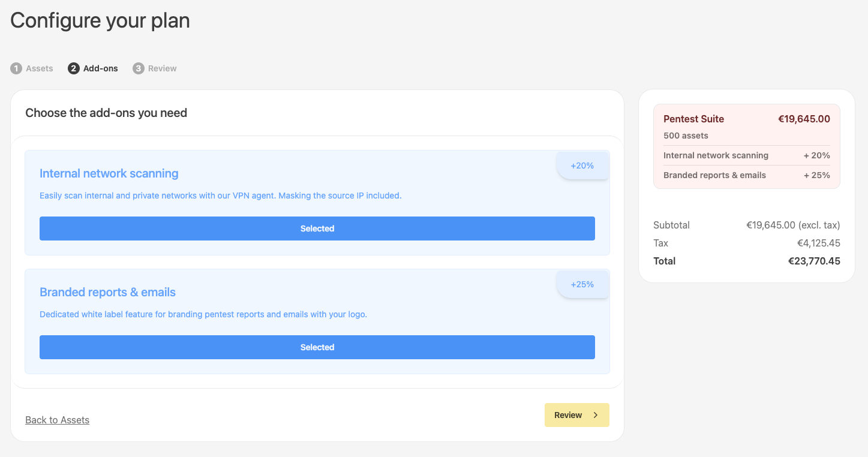Open the Review step tab
Screen dimensions: 868x457
point(155,68)
